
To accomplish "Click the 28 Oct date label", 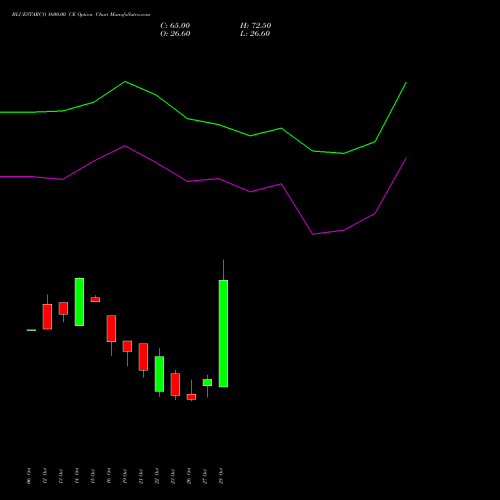I will tap(221, 476).
